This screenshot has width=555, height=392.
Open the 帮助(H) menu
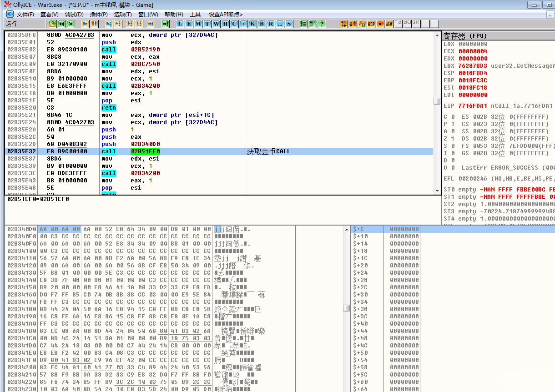click(x=174, y=15)
